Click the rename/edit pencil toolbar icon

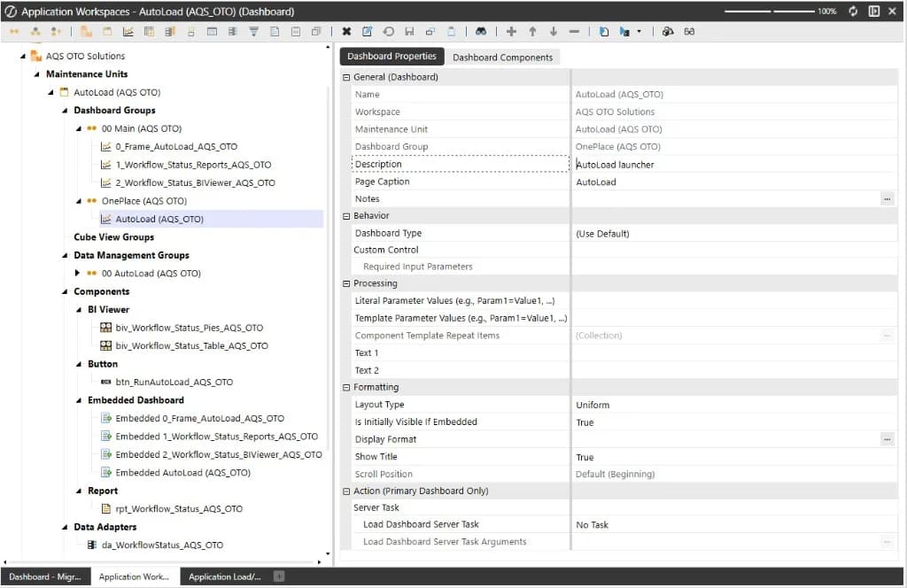[368, 32]
